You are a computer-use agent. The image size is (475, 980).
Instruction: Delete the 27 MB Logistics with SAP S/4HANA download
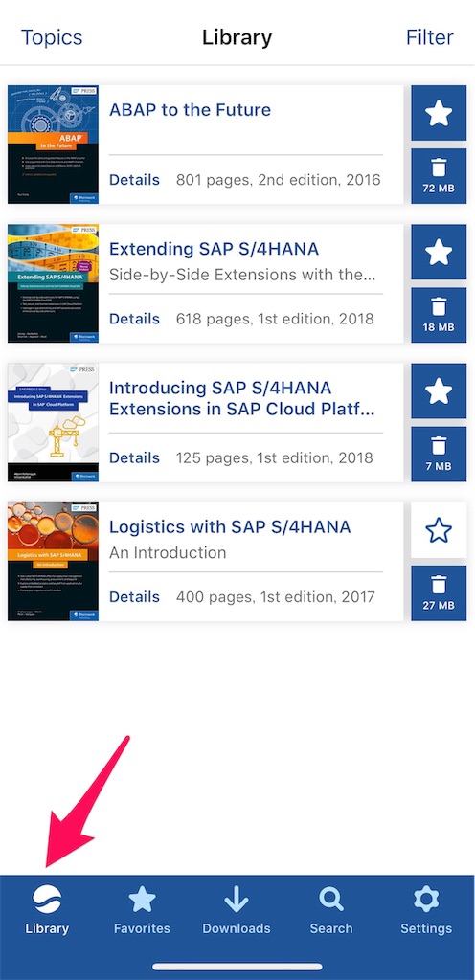click(x=439, y=593)
